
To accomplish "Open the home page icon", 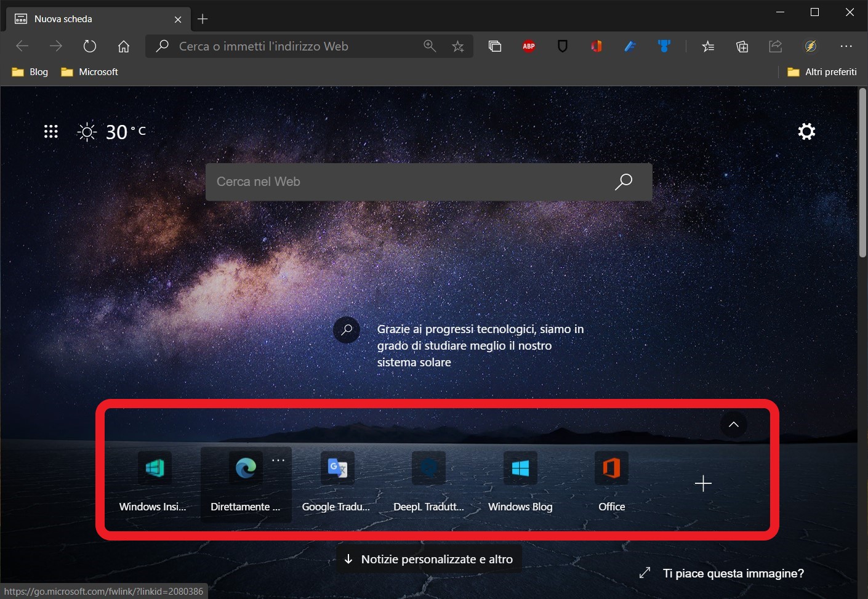I will tap(124, 46).
